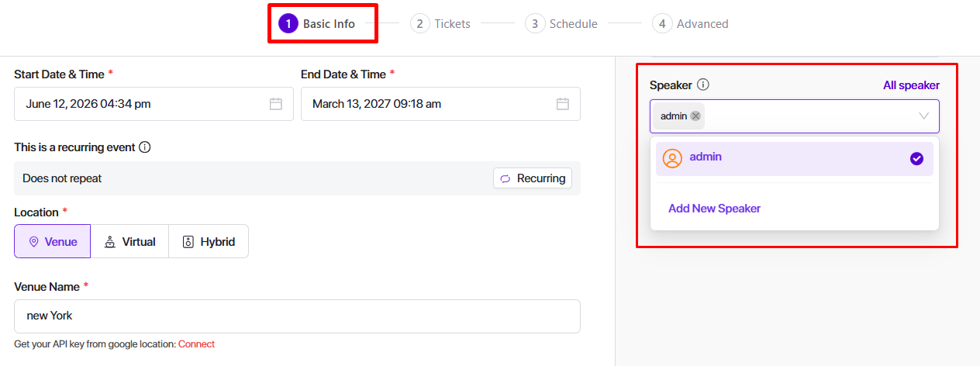Screen dimensions: 980x366
Task: Click the Venue pin icon
Action: [x=33, y=242]
